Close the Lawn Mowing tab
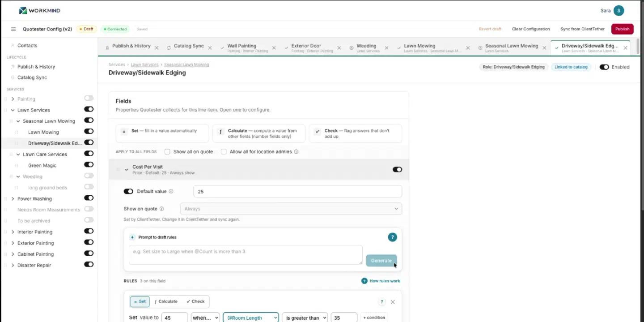Viewport: 644px width, 322px height. 468,48
